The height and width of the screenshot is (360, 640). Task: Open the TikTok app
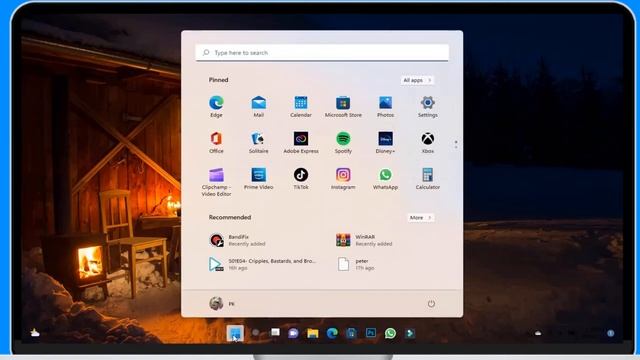click(301, 178)
